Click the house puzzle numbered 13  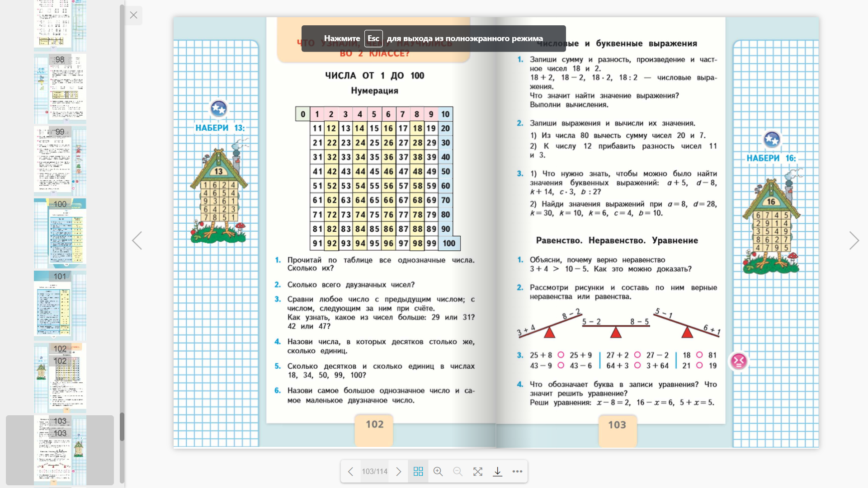[x=219, y=192]
